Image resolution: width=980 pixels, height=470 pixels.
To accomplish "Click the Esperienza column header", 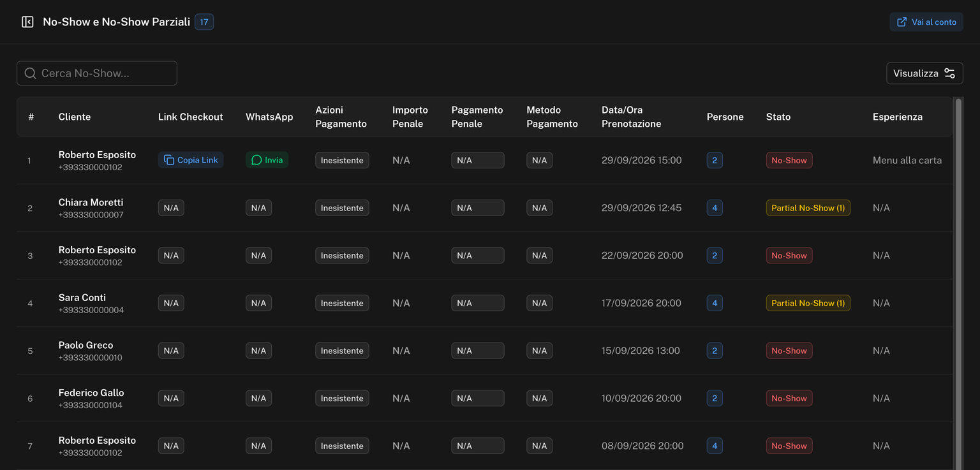I will coord(898,117).
